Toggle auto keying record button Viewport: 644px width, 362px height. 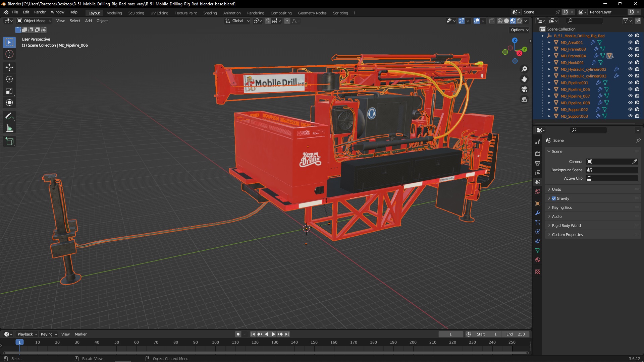click(x=238, y=334)
